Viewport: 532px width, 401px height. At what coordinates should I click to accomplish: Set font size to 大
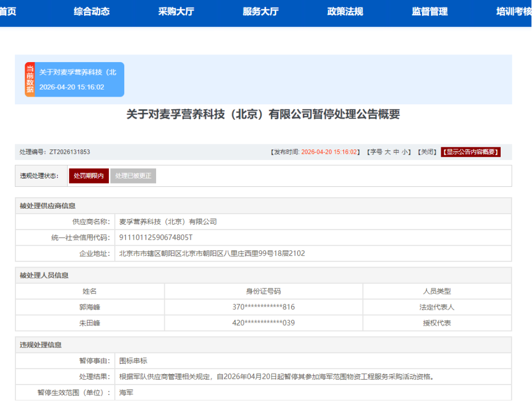pos(387,152)
